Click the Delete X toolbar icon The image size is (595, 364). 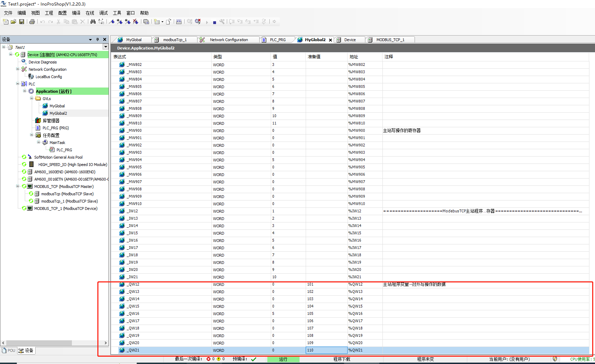pyautogui.click(x=82, y=22)
